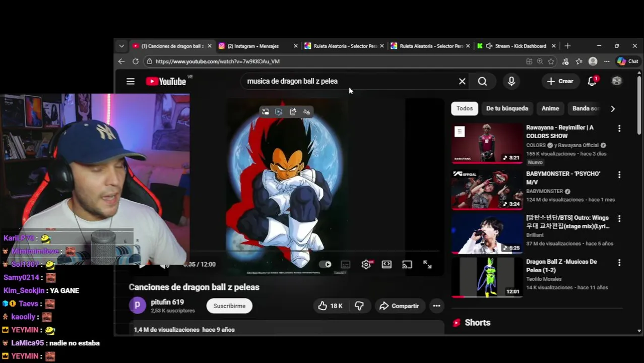Click the magnifier search button
644x363 pixels.
point(482,81)
